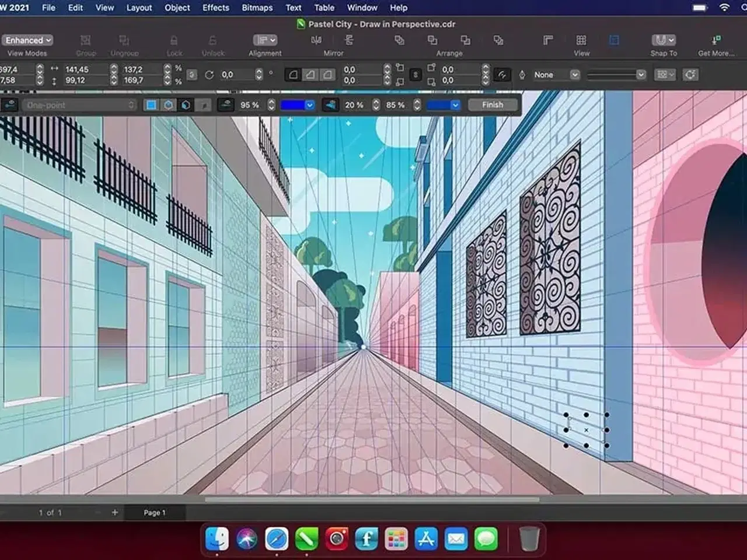The width and height of the screenshot is (747, 560).
Task: Click the horizon line blue color swatch
Action: click(x=293, y=105)
